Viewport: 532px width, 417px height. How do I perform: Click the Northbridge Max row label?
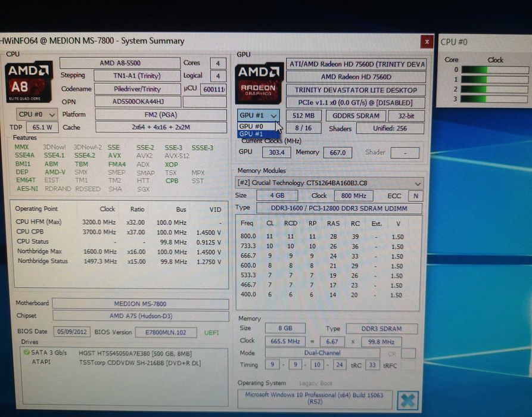click(40, 251)
